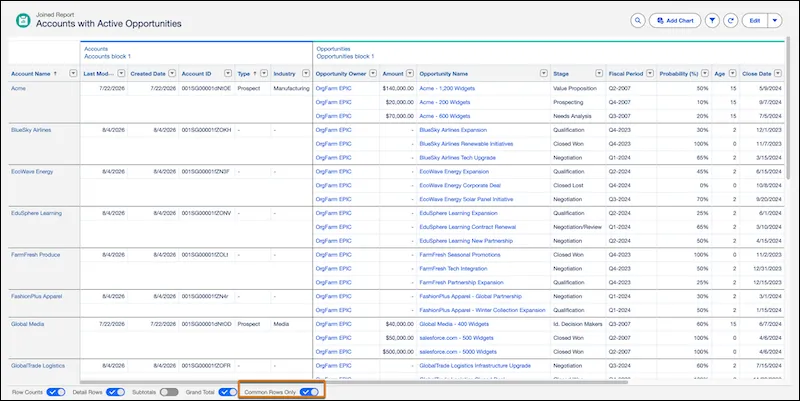Click the Opportunities block 1 label
Image resolution: width=800 pixels, height=401 pixels.
click(345, 57)
